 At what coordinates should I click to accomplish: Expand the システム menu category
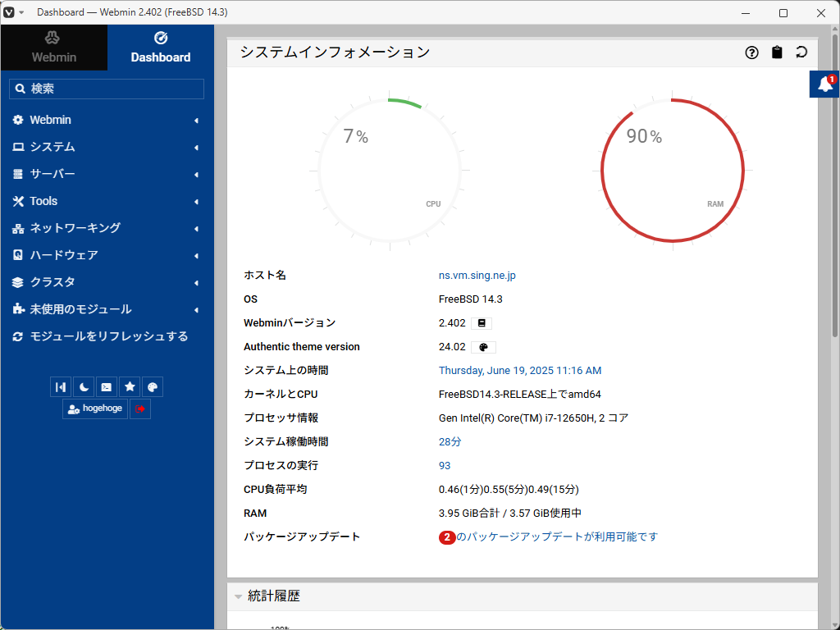(x=107, y=147)
